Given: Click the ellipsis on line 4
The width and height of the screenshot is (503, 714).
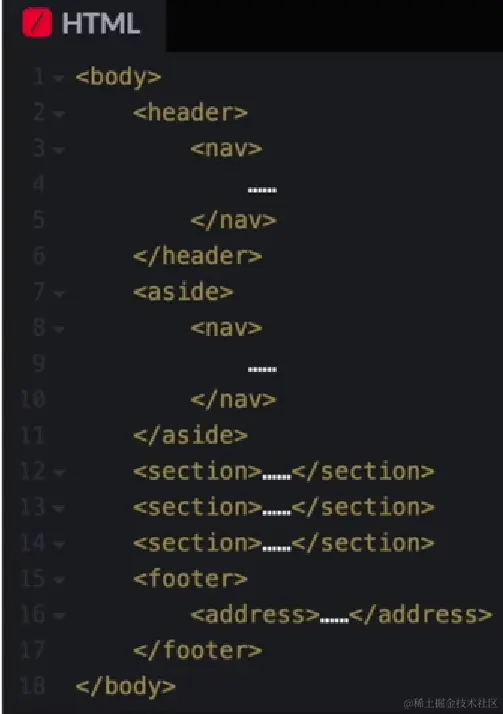Looking at the screenshot, I should tap(262, 189).
